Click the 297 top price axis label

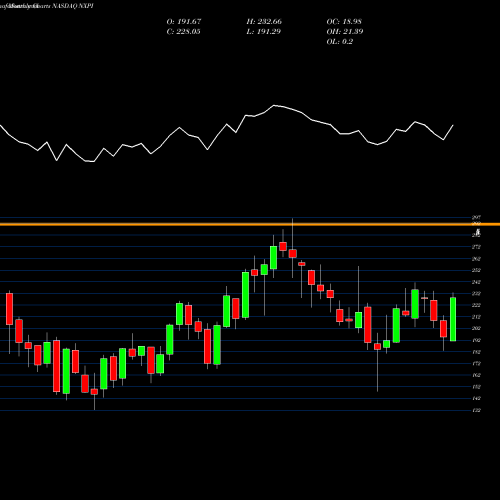pos(477,218)
